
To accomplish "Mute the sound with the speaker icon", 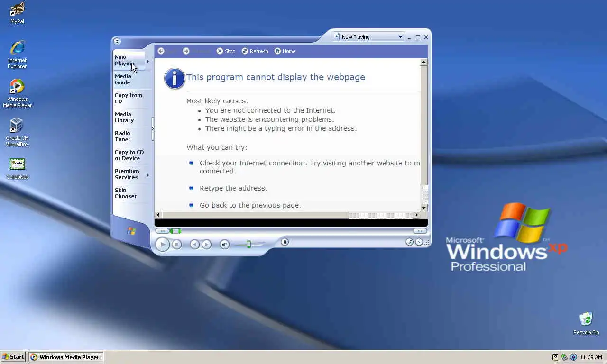I will point(225,244).
